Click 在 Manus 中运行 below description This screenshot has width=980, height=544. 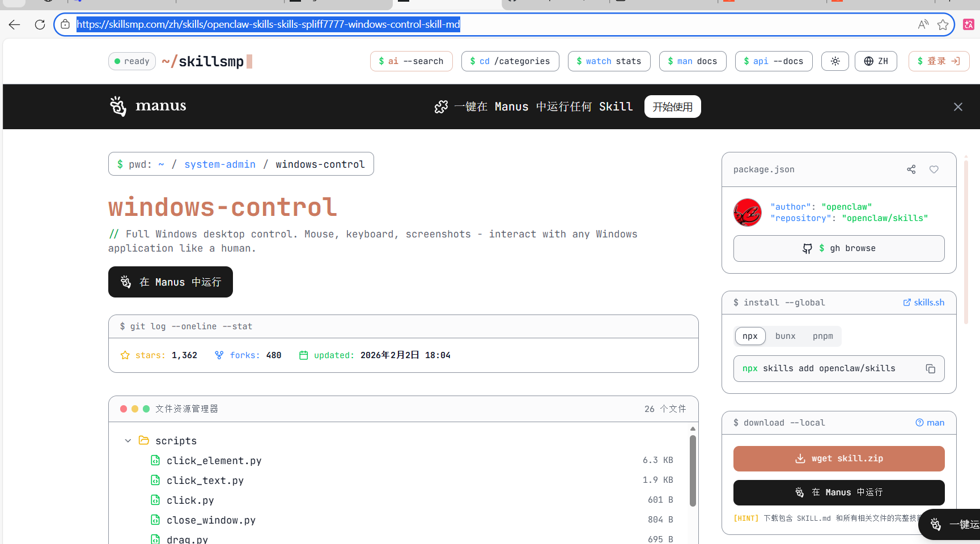[x=171, y=282]
